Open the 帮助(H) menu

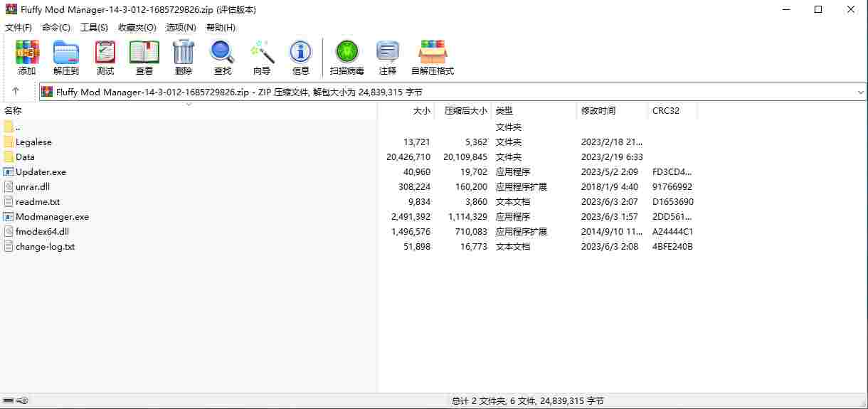pos(221,27)
